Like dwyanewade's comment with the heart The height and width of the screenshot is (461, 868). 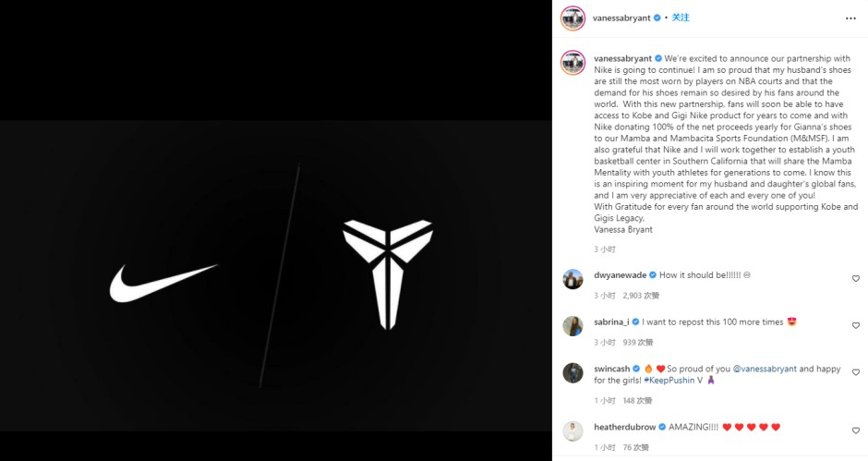tap(855, 278)
